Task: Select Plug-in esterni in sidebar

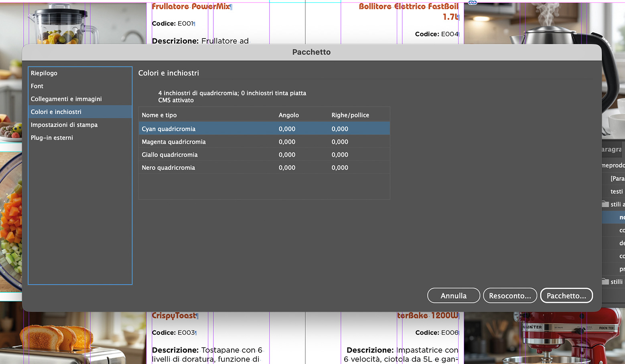Action: coord(80,138)
